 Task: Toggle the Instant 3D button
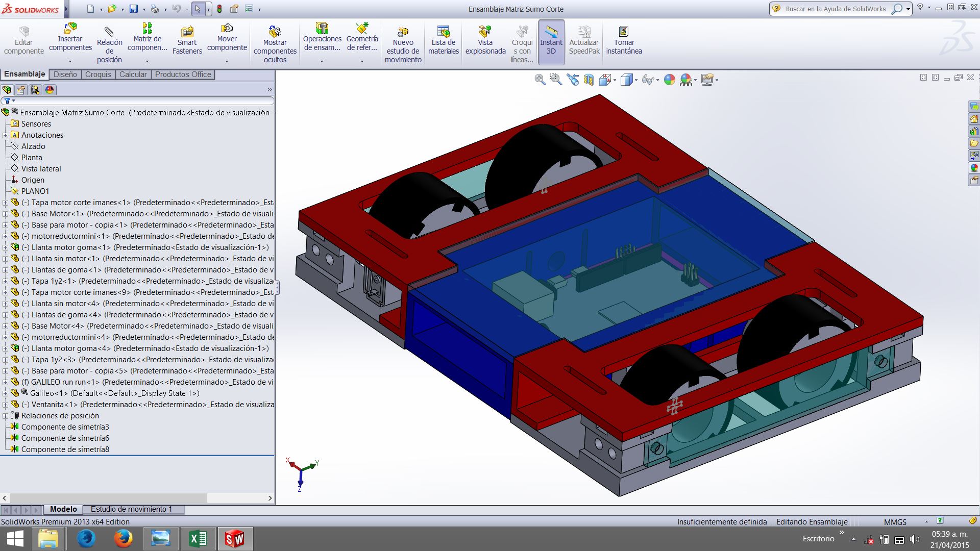[551, 42]
